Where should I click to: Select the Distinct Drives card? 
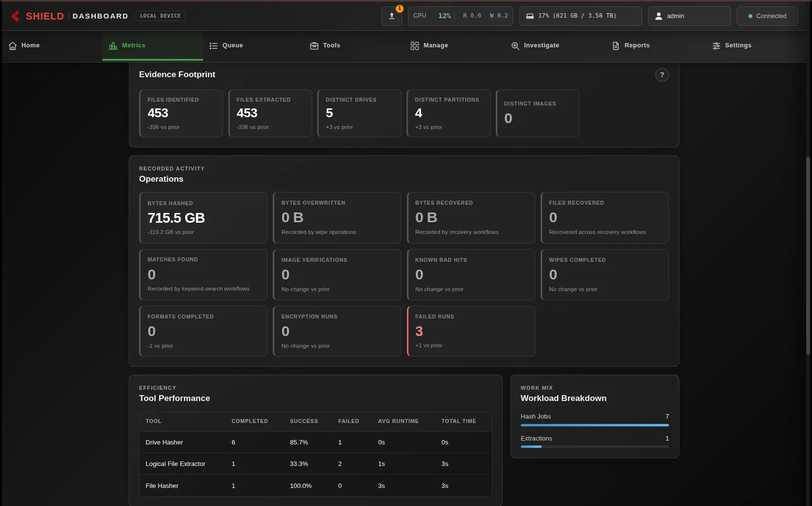359,113
